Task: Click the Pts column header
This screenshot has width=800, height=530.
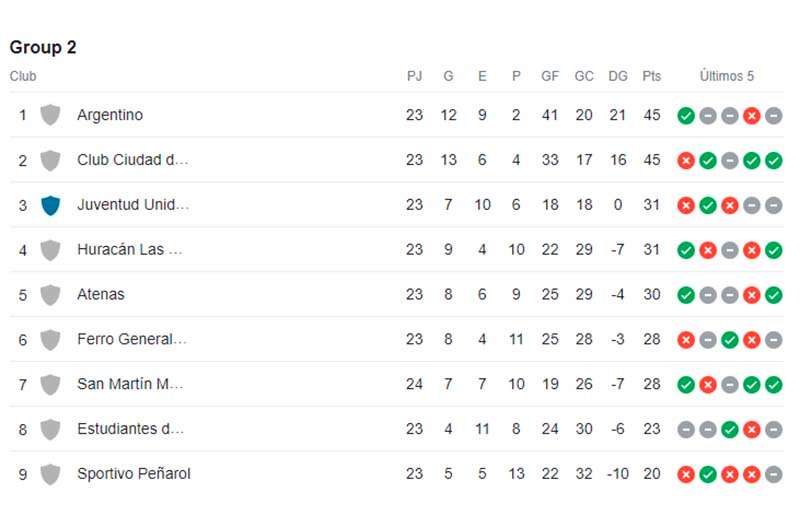Action: tap(652, 76)
